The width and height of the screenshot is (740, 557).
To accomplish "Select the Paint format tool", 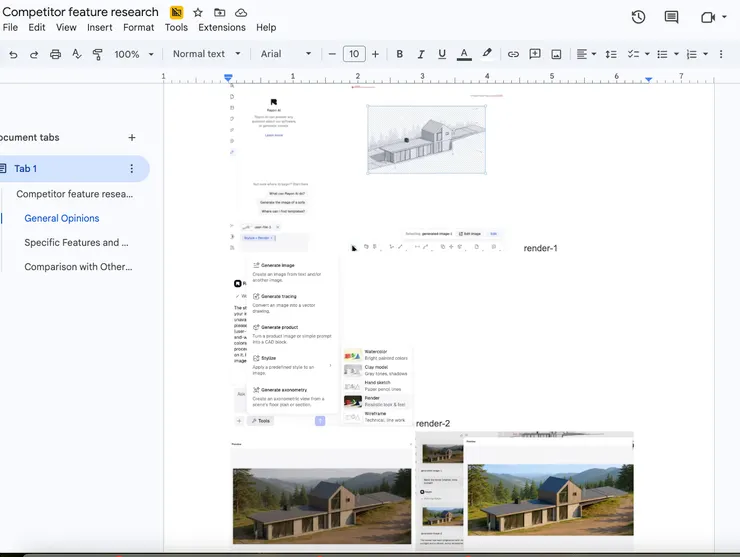I will coord(97,54).
